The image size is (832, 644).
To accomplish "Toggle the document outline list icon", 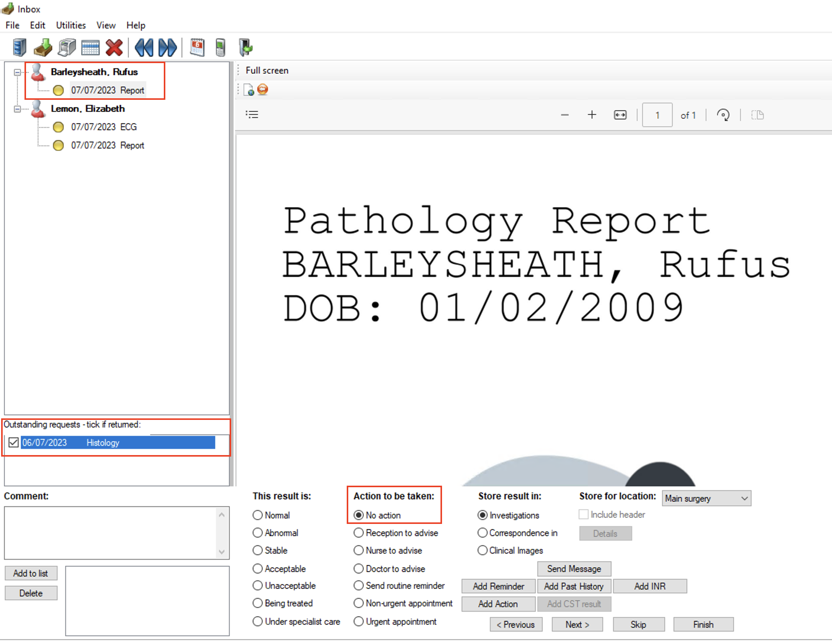I will [x=252, y=114].
